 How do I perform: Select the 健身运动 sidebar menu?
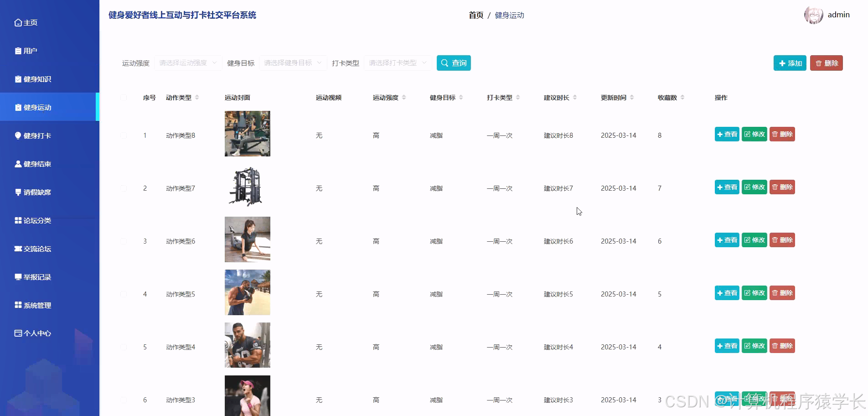pyautogui.click(x=50, y=107)
